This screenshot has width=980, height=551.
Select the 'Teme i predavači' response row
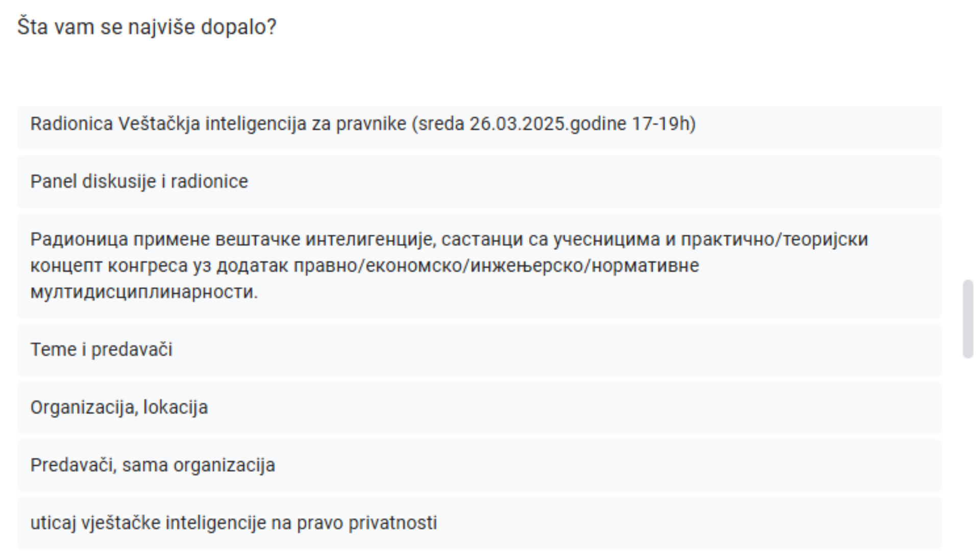coord(101,349)
